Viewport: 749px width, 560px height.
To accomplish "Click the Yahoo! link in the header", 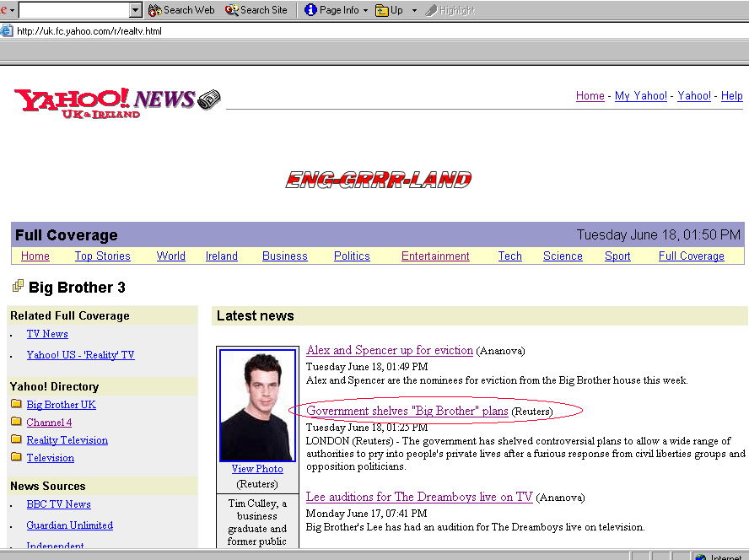I will (x=694, y=96).
